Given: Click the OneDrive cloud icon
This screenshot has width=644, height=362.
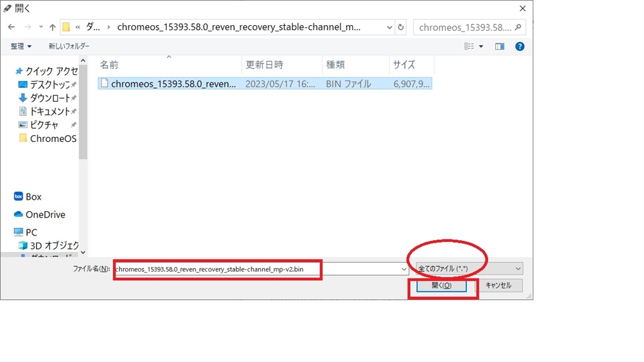Looking at the screenshot, I should (x=18, y=214).
